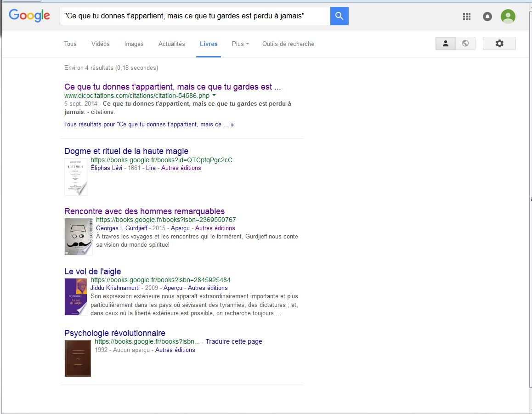Click the Dogme et rituel book cover thumbnail
The height and width of the screenshot is (414, 532).
coord(76,176)
